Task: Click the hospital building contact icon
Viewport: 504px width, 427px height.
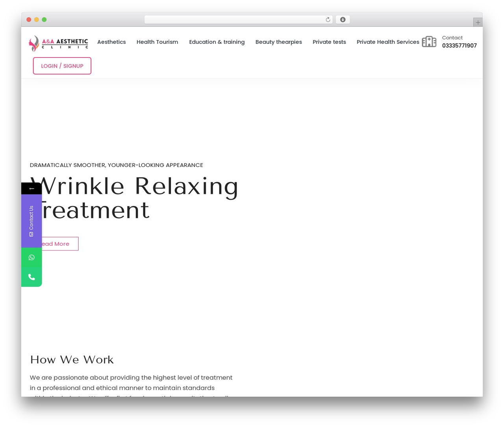Action: 429,42
